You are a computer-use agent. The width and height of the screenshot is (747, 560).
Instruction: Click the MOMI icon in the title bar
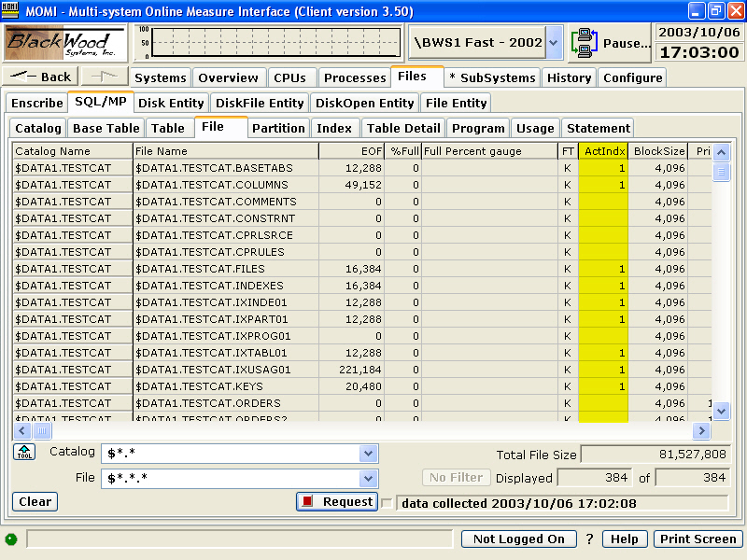tap(9, 10)
